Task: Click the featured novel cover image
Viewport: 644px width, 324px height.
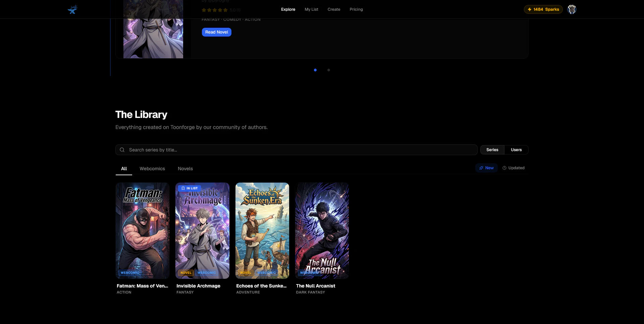Action: pyautogui.click(x=153, y=29)
